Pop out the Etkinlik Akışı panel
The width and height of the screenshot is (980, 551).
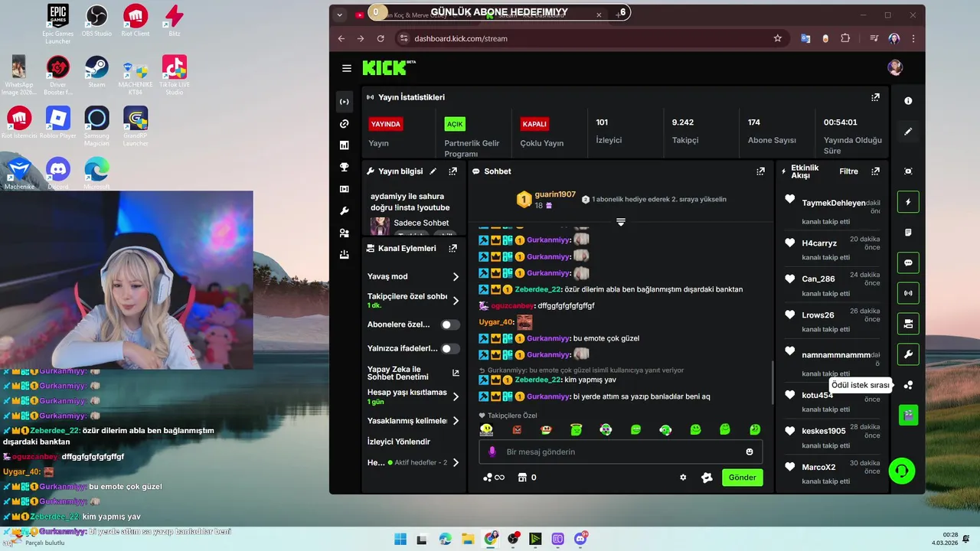[x=875, y=171]
